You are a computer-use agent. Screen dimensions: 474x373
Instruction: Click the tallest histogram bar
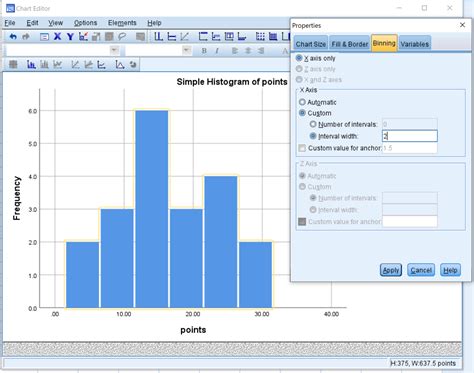152,209
